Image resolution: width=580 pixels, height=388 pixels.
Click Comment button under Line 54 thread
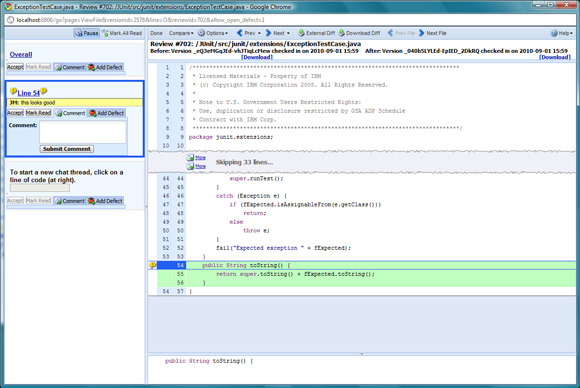pyautogui.click(x=70, y=113)
